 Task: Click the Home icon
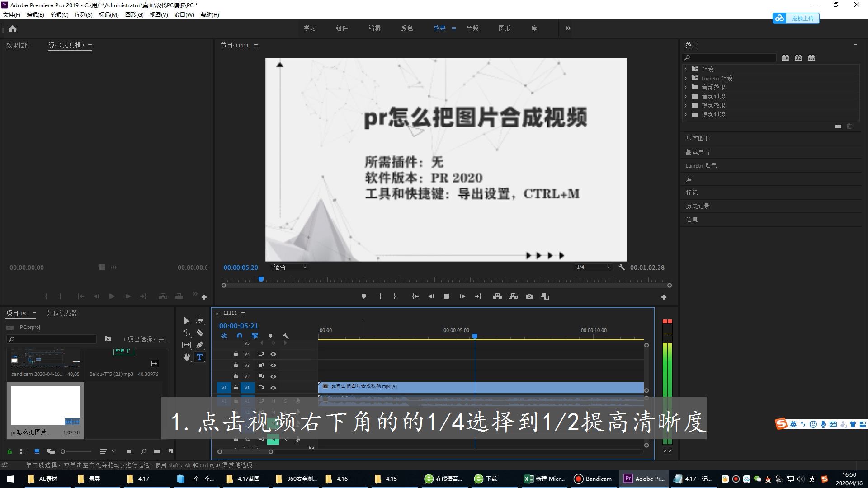pyautogui.click(x=13, y=28)
